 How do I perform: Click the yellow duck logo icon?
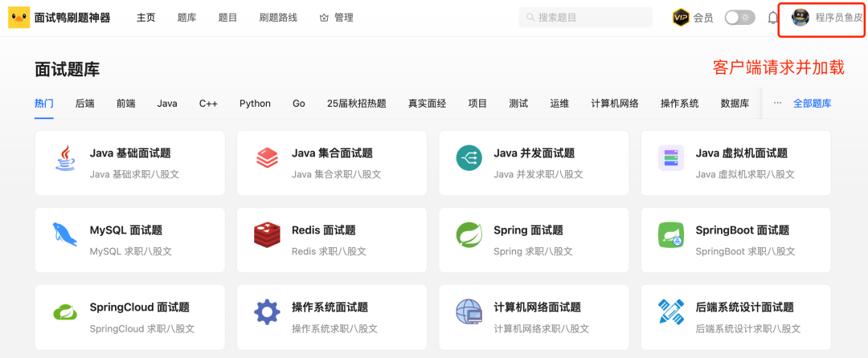(x=18, y=18)
